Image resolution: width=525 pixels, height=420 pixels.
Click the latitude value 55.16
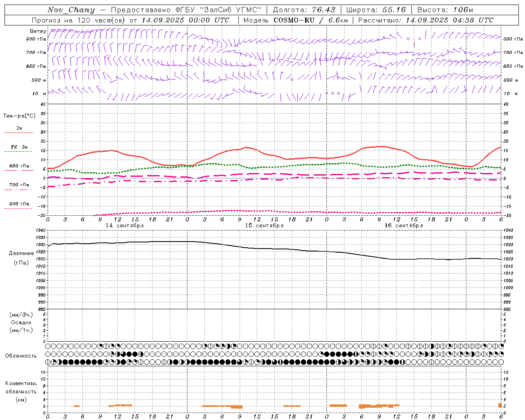click(x=394, y=10)
